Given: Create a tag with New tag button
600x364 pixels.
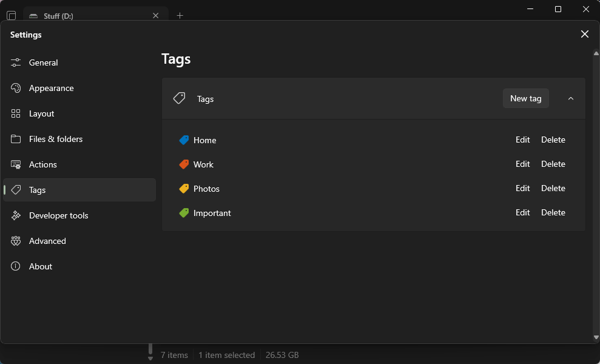Looking at the screenshot, I should coord(525,98).
